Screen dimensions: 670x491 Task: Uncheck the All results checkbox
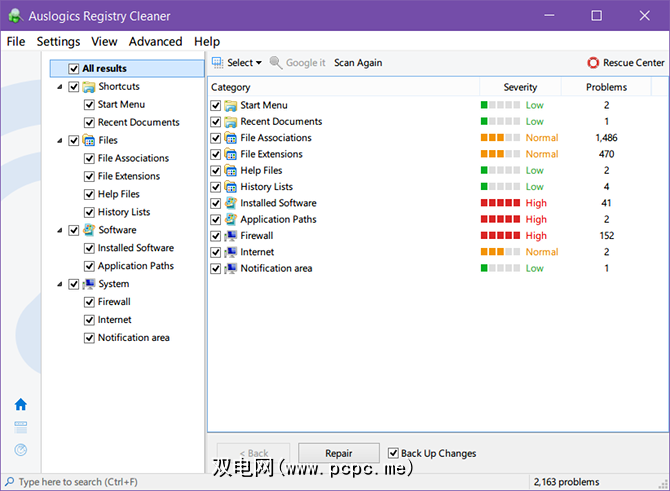coord(73,69)
